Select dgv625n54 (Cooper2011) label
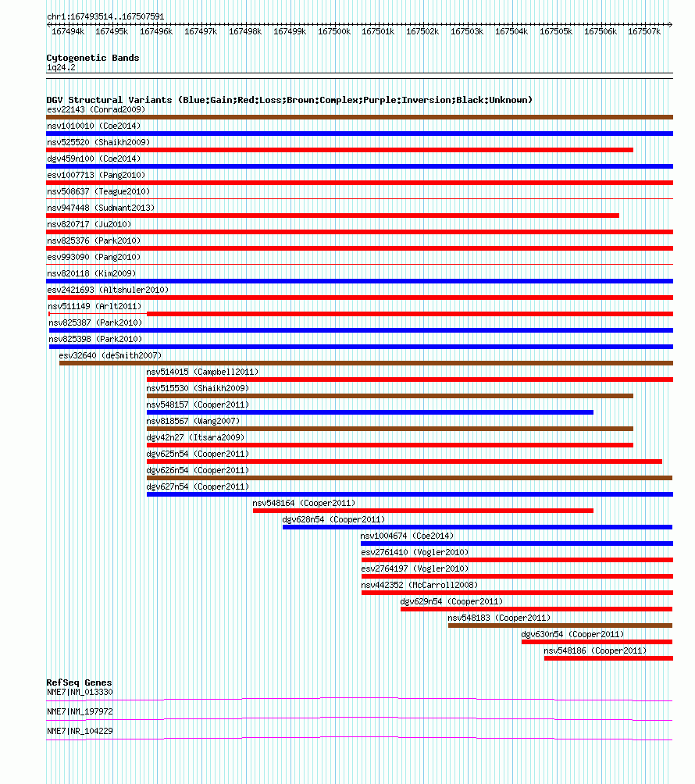The width and height of the screenshot is (695, 784). [198, 454]
